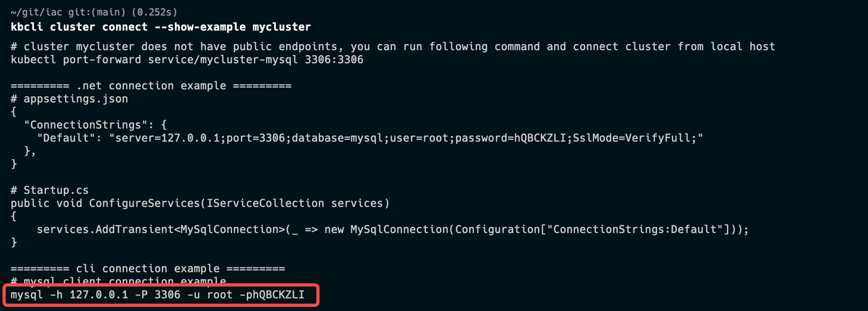Click the .net connection example header
The image size is (868, 311).
151,86
